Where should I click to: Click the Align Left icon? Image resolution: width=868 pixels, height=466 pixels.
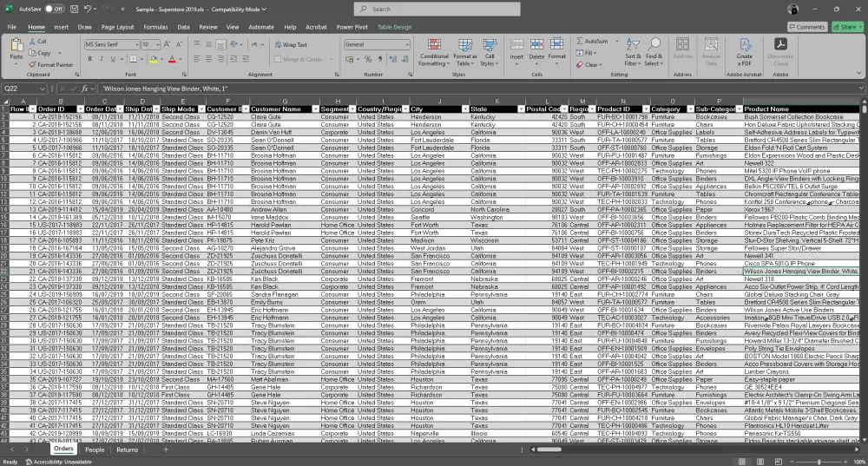pos(196,59)
